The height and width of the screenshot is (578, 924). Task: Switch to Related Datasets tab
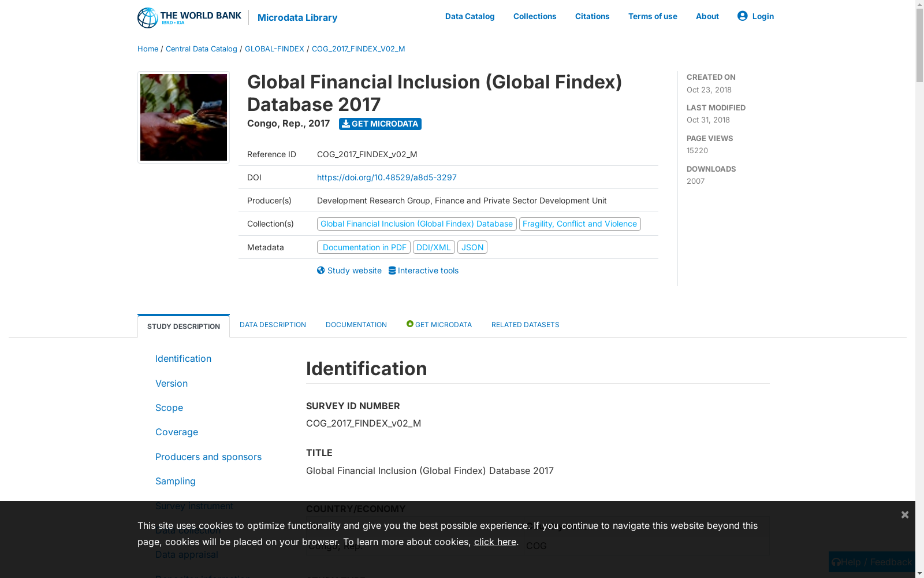tap(526, 324)
